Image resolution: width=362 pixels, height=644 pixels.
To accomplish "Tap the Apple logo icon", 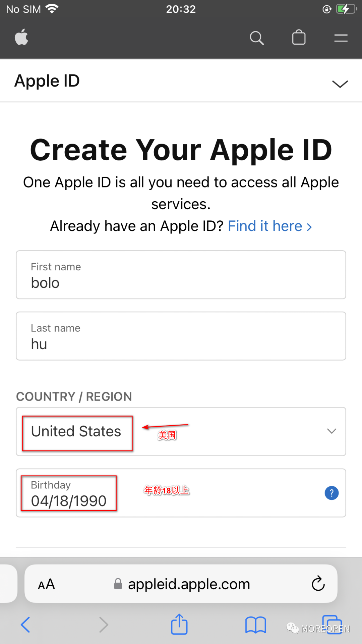I will click(21, 37).
